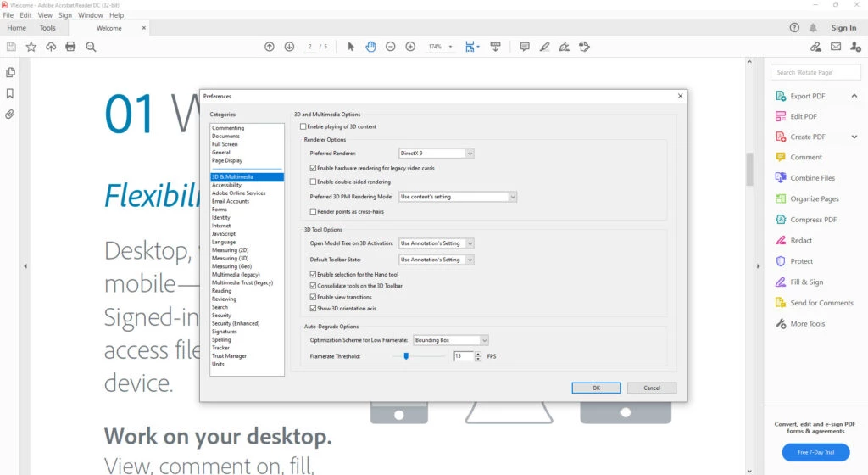
Task: Switch to the Tools tab
Action: pos(47,28)
